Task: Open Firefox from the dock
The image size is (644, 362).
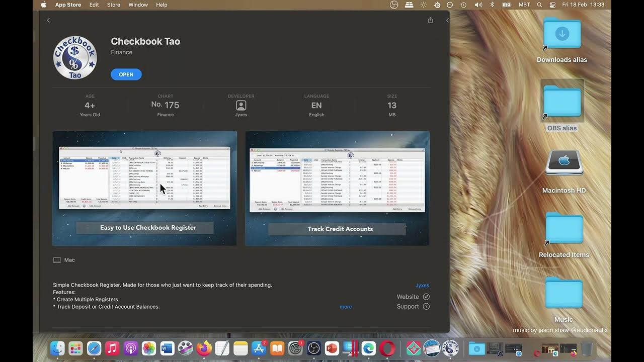Action: coord(204,348)
